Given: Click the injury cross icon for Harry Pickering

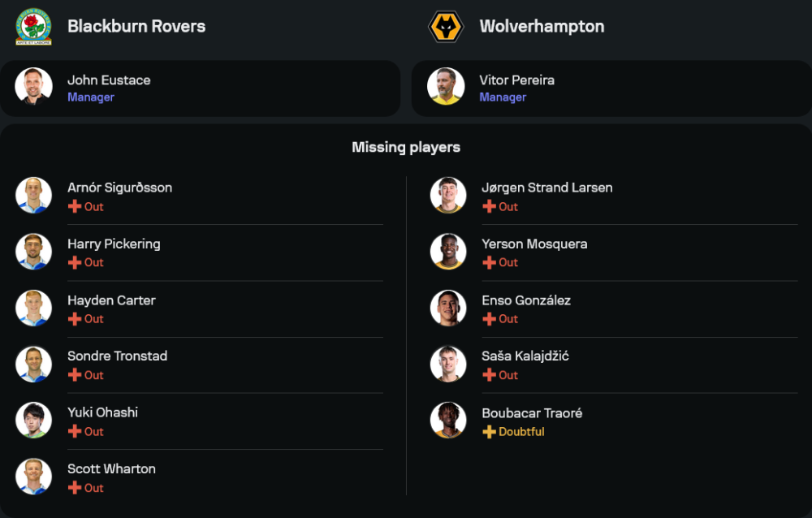Looking at the screenshot, I should pyautogui.click(x=75, y=262).
